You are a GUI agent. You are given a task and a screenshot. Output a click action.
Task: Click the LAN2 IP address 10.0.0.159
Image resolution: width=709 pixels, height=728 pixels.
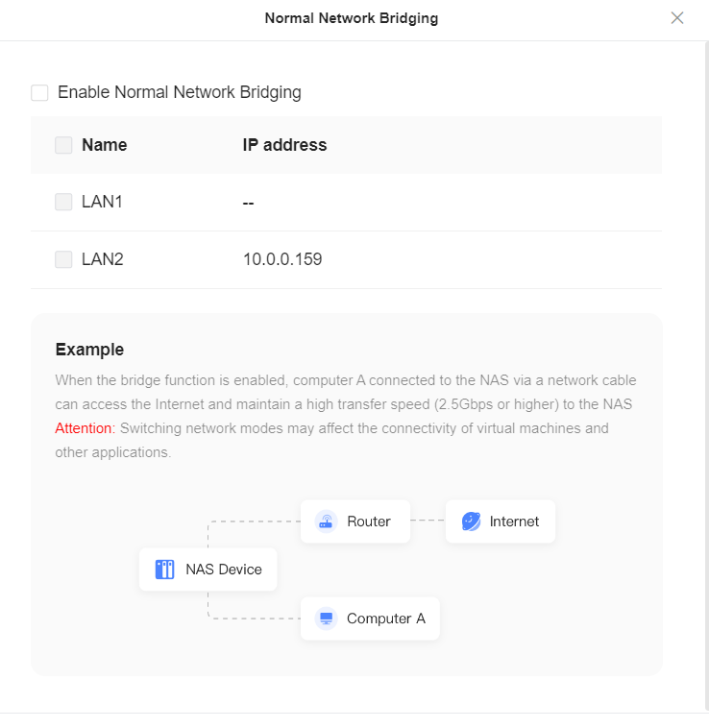pos(282,259)
